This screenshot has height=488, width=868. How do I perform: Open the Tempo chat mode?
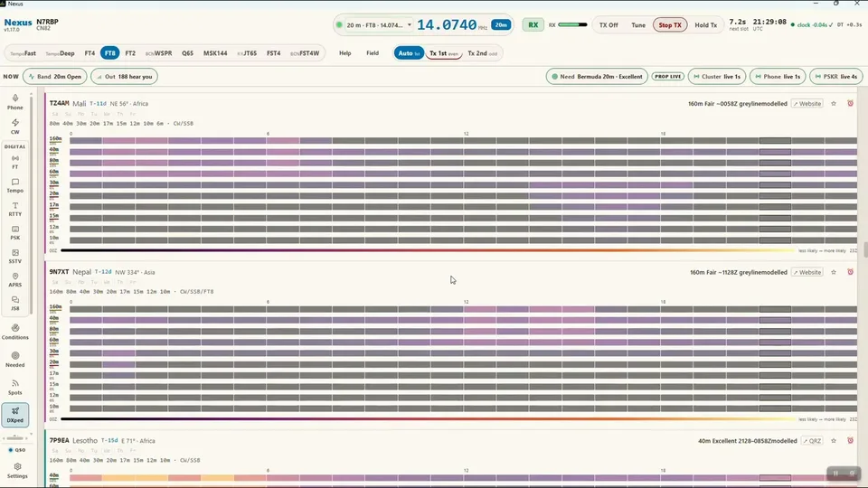pos(15,186)
